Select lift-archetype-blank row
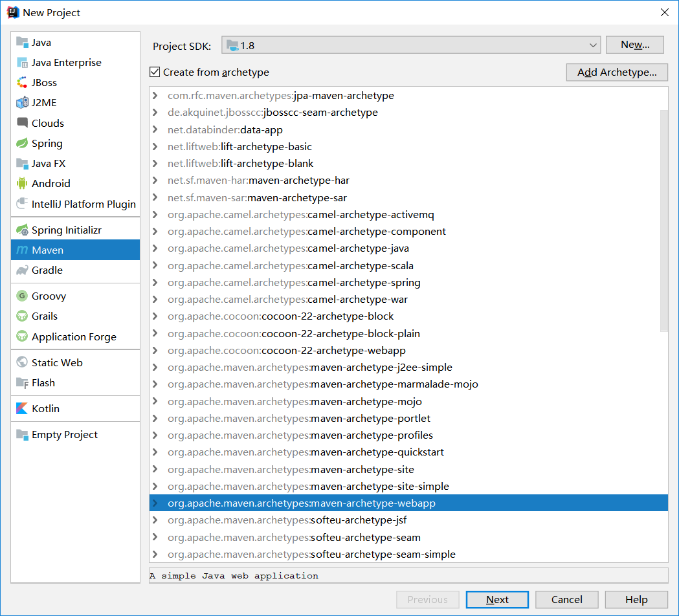The width and height of the screenshot is (679, 616). click(408, 164)
